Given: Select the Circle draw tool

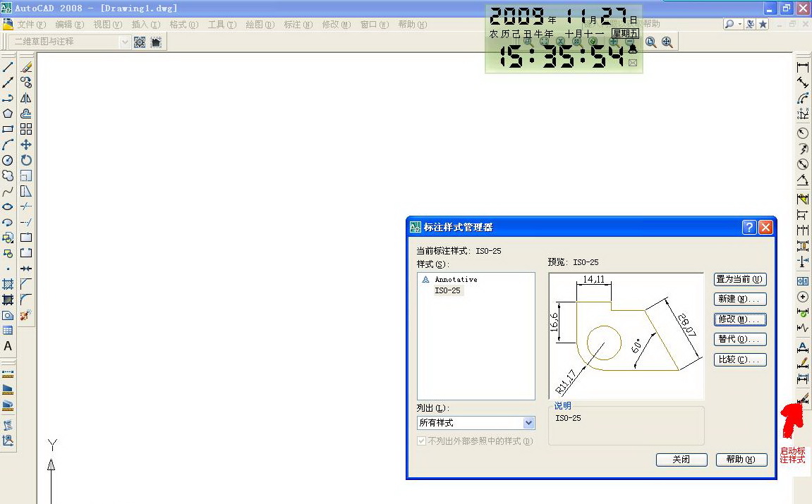Looking at the screenshot, I should coord(8,160).
